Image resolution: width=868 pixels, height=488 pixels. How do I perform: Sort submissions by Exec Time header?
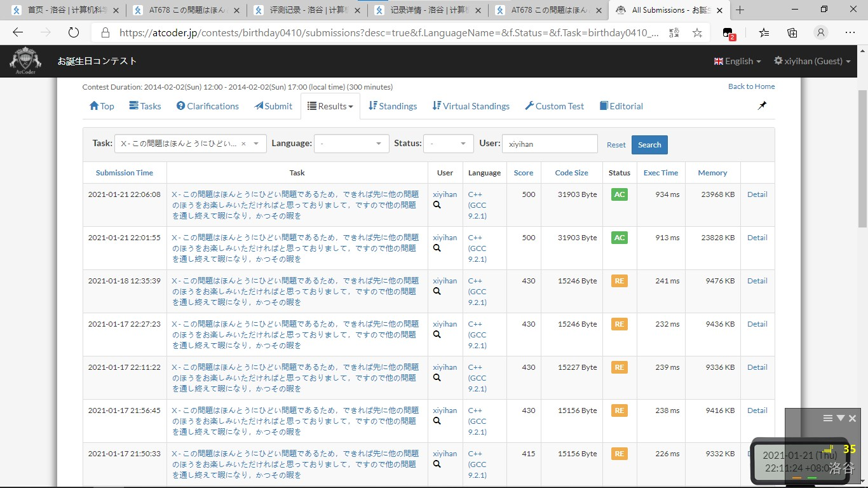660,173
